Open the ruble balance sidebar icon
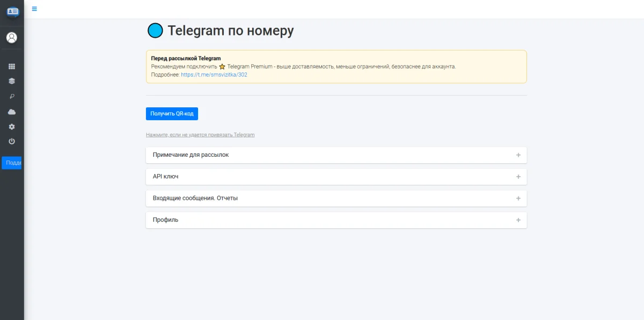The image size is (644, 320). (12, 97)
